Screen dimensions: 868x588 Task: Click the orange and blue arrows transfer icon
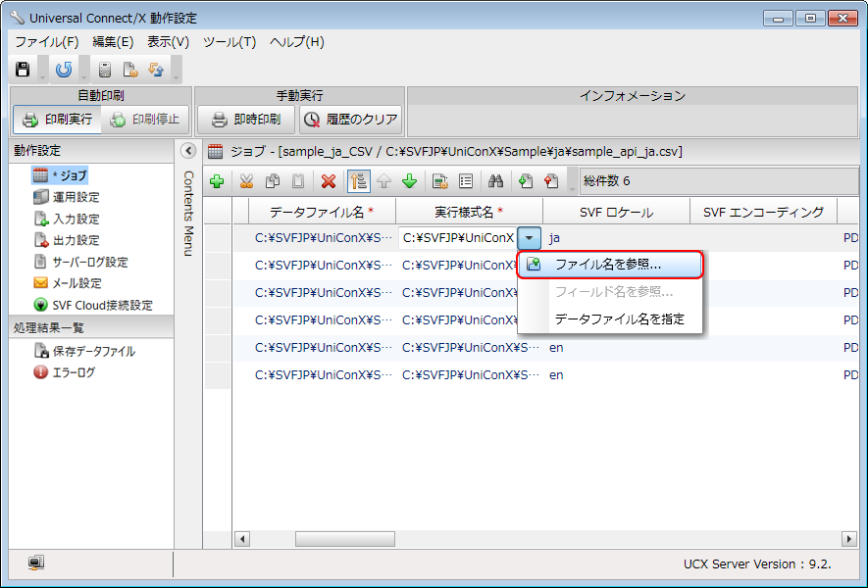tap(156, 70)
